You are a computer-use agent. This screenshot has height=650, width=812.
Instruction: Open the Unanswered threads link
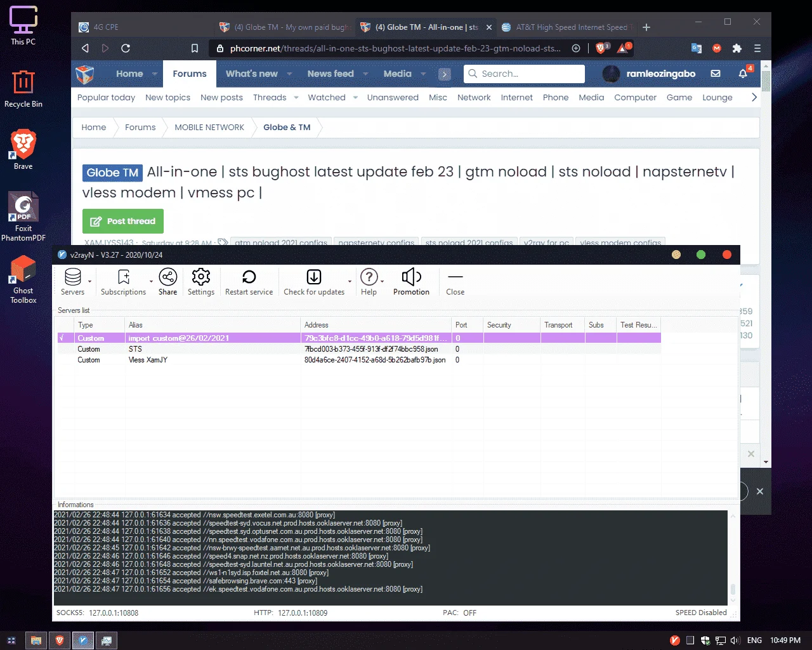point(393,97)
